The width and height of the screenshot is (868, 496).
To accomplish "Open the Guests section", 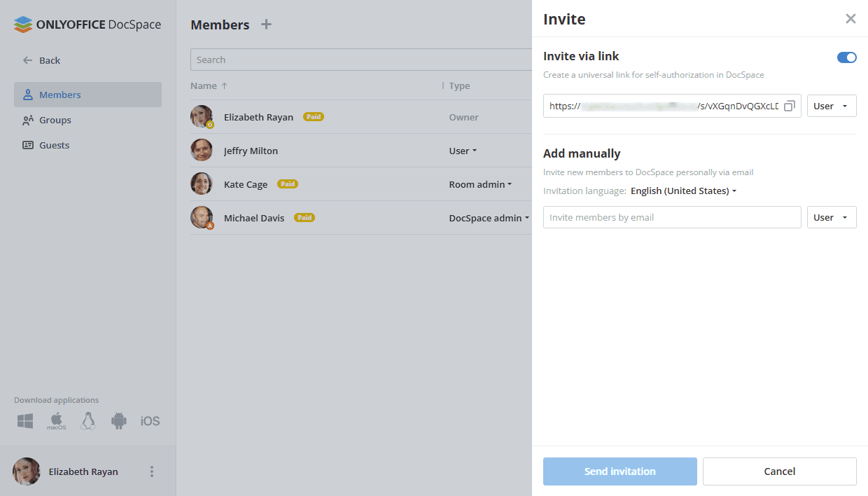I will [x=54, y=145].
